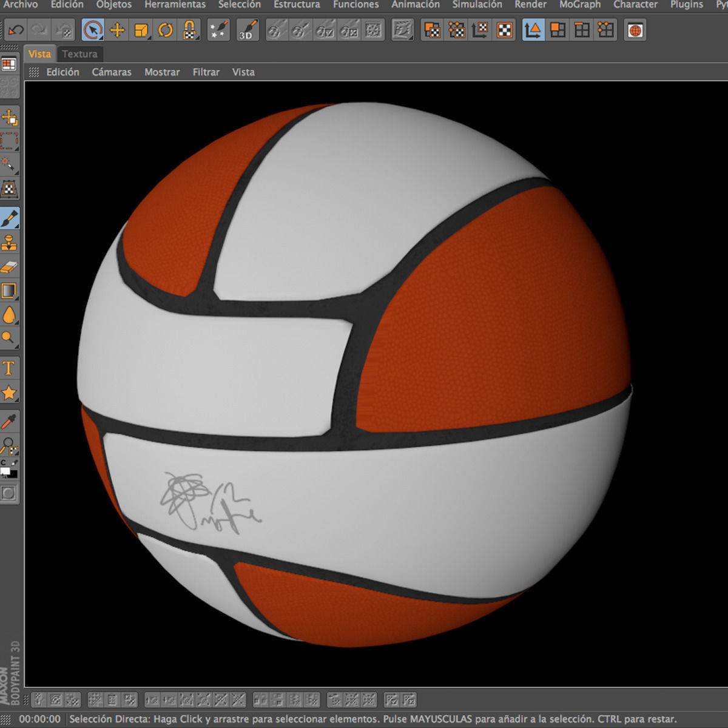Click the Undo arrow icon
The width and height of the screenshot is (728, 728).
pyautogui.click(x=16, y=30)
